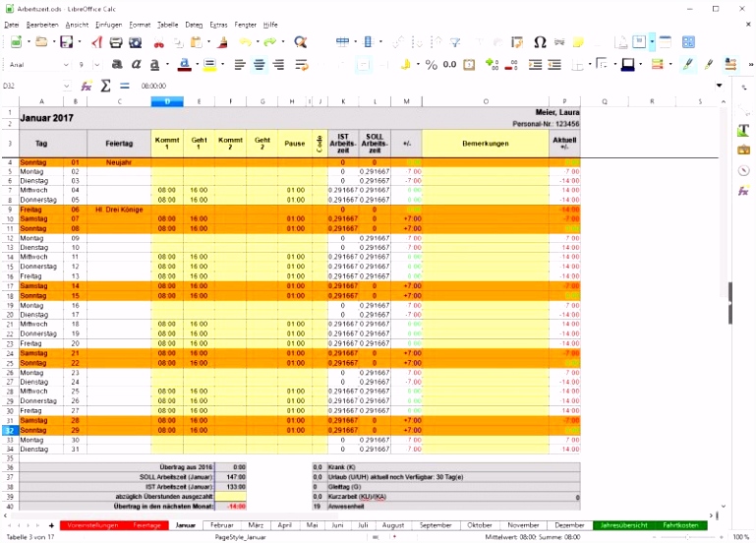The width and height of the screenshot is (756, 543).
Task: Insert a Sum with the Sigma icon
Action: click(x=105, y=86)
